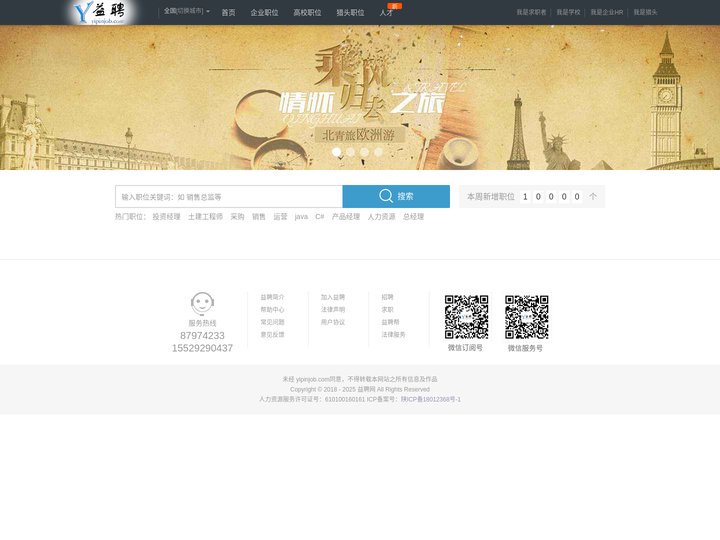Go to the 首页 nav tab
Screen dimensions: 720x540
tap(228, 12)
